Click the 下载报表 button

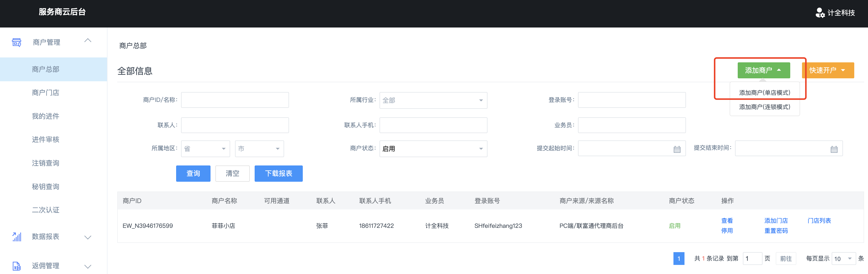pos(278,173)
